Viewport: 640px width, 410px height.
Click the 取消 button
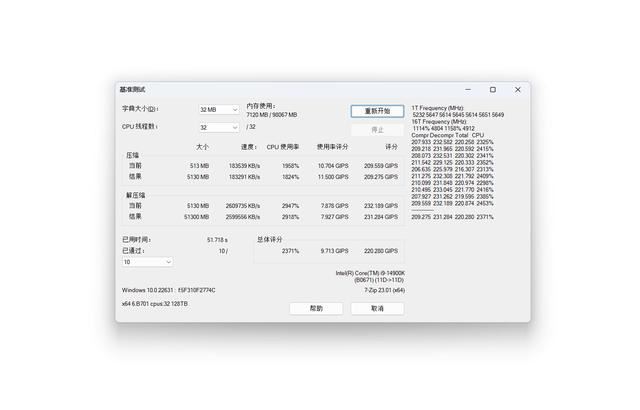pos(377,308)
